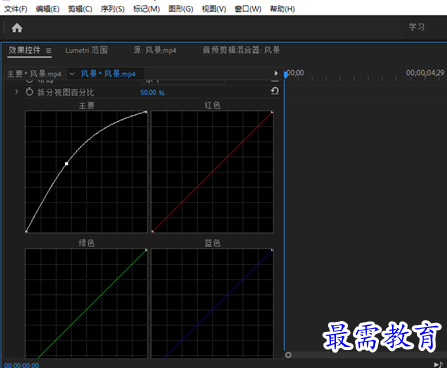Click the zoom scrollbar handle below the timeline
This screenshot has width=447, height=368.
pos(288,355)
